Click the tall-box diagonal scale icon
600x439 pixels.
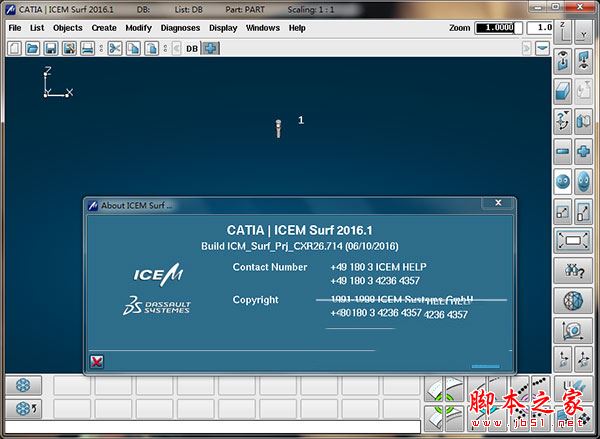pyautogui.click(x=583, y=212)
